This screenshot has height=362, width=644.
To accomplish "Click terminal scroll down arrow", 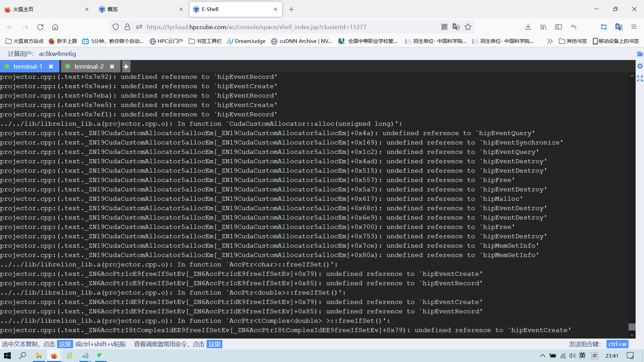I will pos(632,335).
